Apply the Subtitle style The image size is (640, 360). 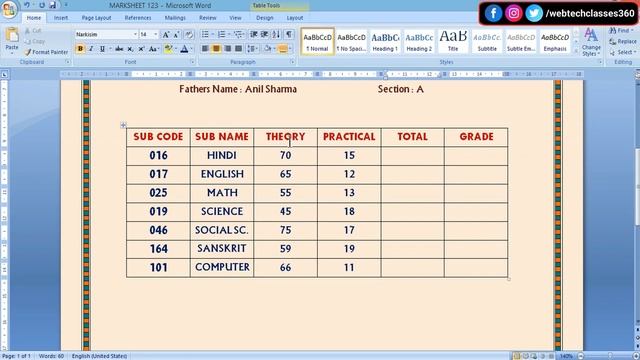pos(487,41)
